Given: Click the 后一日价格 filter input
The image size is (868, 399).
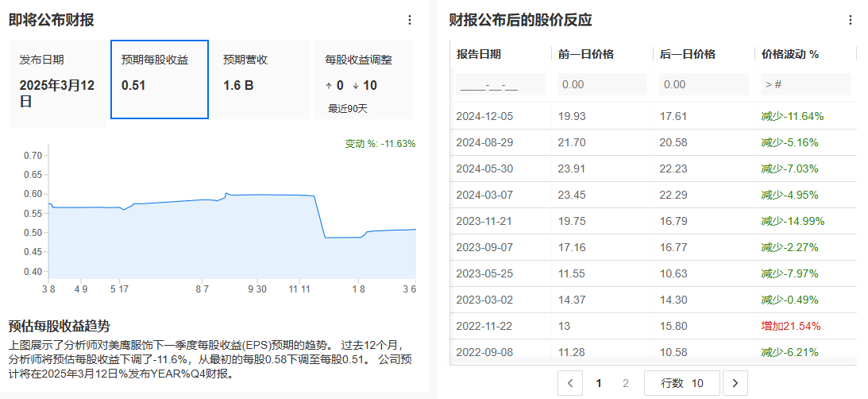Looking at the screenshot, I should coord(704,84).
